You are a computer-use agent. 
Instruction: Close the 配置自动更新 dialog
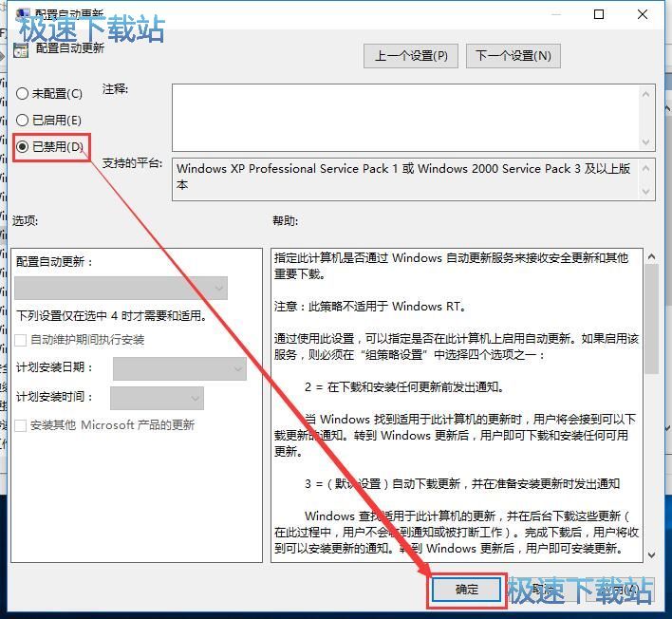pyautogui.click(x=642, y=14)
